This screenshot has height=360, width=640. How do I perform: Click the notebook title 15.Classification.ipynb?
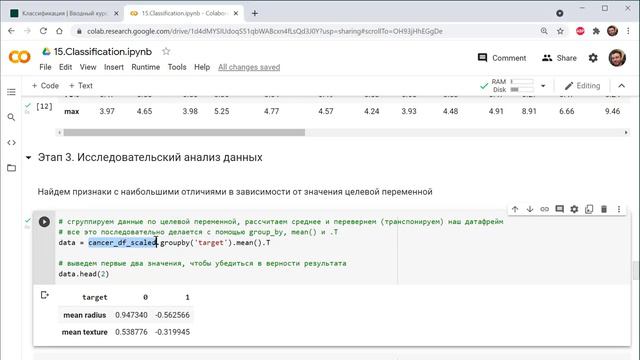103,52
